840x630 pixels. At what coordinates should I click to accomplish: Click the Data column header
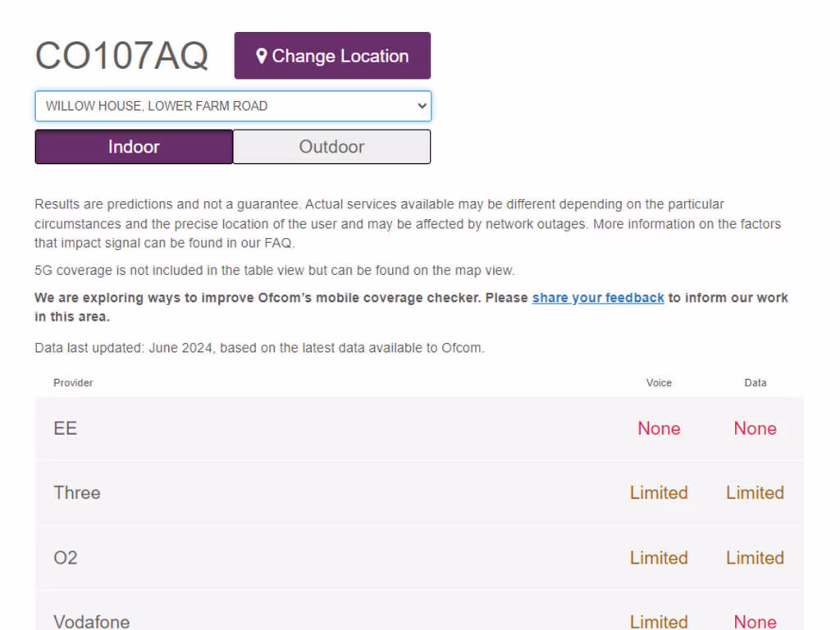click(755, 383)
